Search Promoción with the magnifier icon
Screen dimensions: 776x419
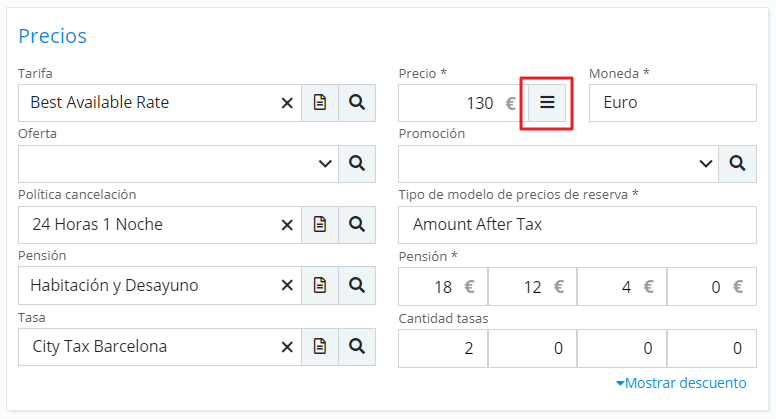pyautogui.click(x=737, y=164)
